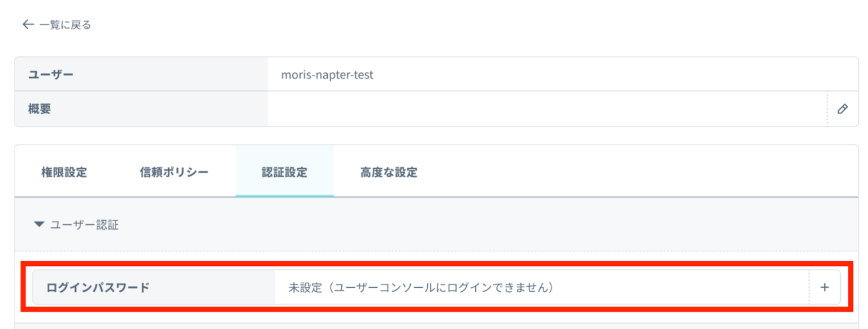This screenshot has height=329, width=868.
Task: Select the 認証設定 tab
Action: 284,172
